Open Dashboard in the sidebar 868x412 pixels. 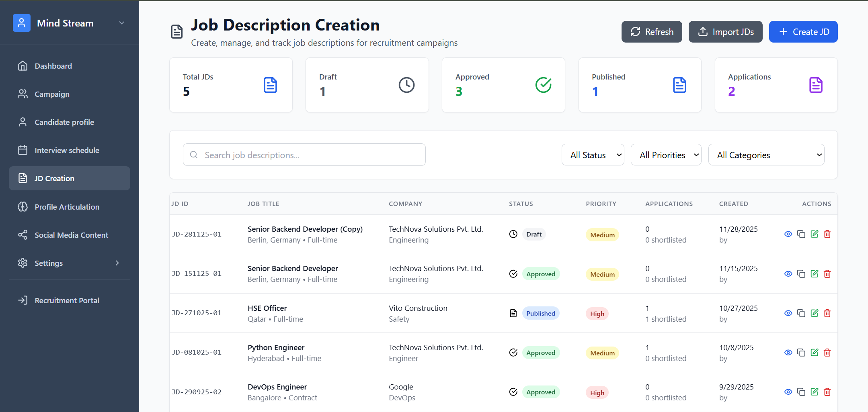[70, 66]
